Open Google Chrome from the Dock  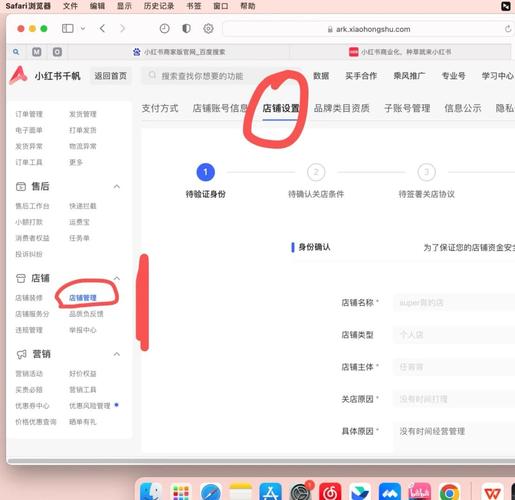449,492
